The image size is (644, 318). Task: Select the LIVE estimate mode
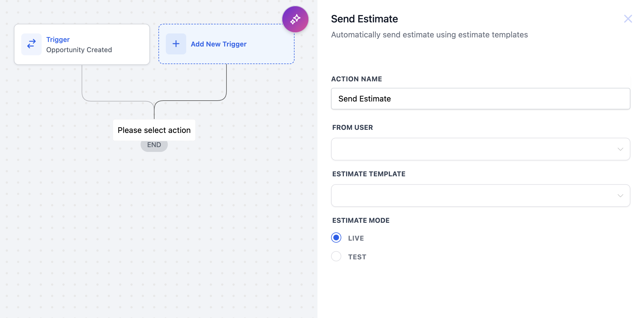point(336,238)
